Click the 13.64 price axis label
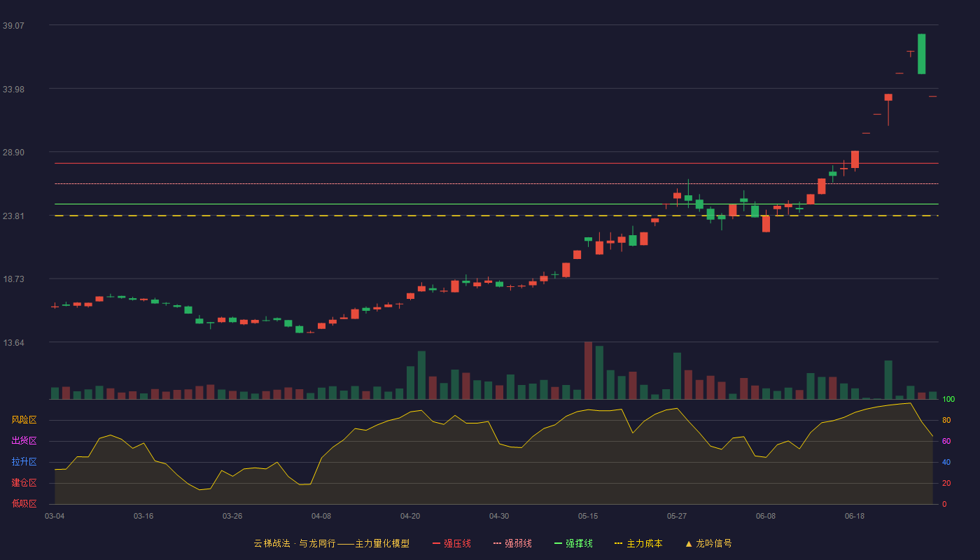This screenshot has height=560, width=980. 13,342
